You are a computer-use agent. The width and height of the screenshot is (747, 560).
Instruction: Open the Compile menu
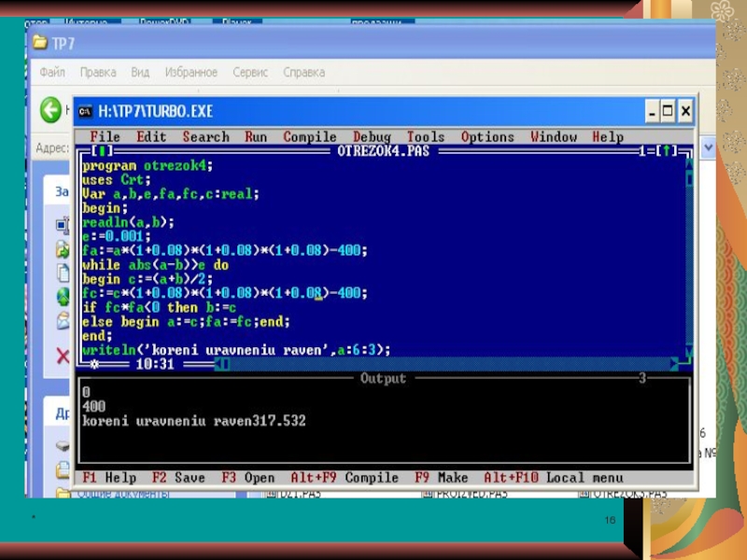pos(309,137)
